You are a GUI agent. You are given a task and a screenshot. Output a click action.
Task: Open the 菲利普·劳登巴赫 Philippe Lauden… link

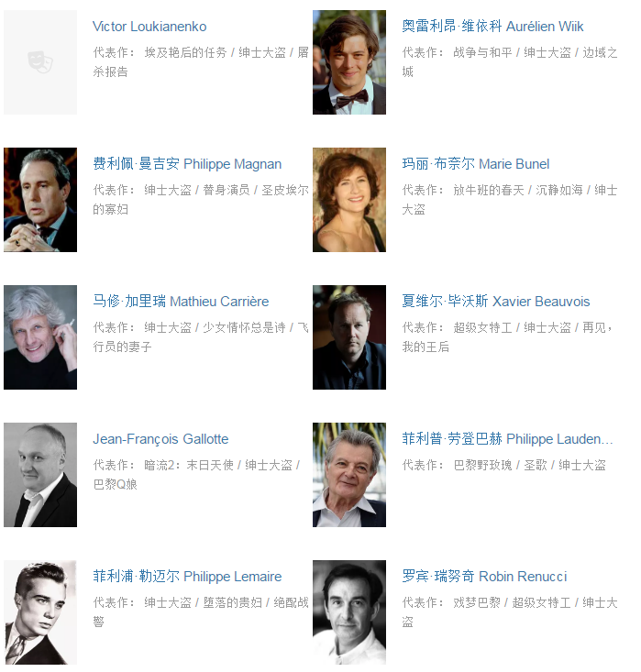(x=508, y=439)
